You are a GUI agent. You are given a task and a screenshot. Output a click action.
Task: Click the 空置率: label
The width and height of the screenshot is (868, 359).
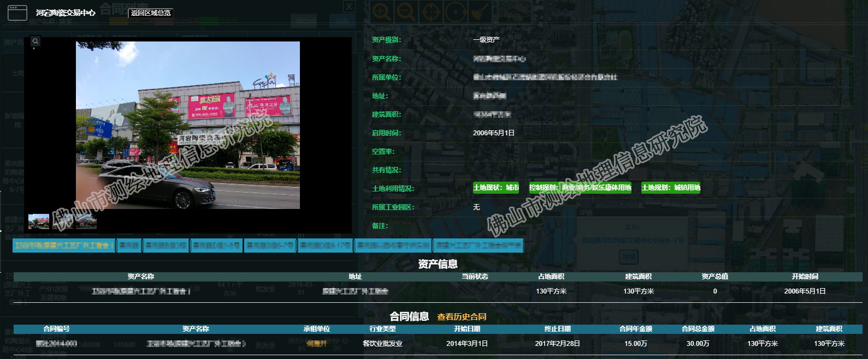pos(383,152)
